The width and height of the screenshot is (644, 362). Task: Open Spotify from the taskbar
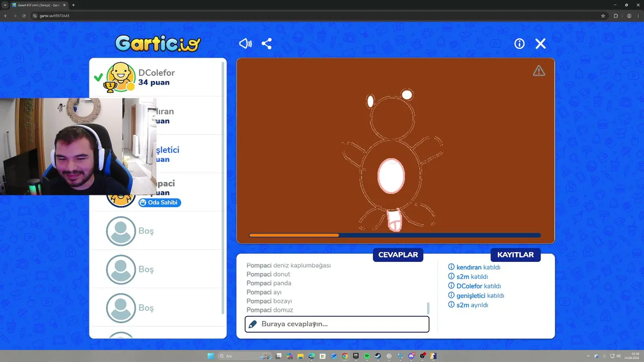367,356
